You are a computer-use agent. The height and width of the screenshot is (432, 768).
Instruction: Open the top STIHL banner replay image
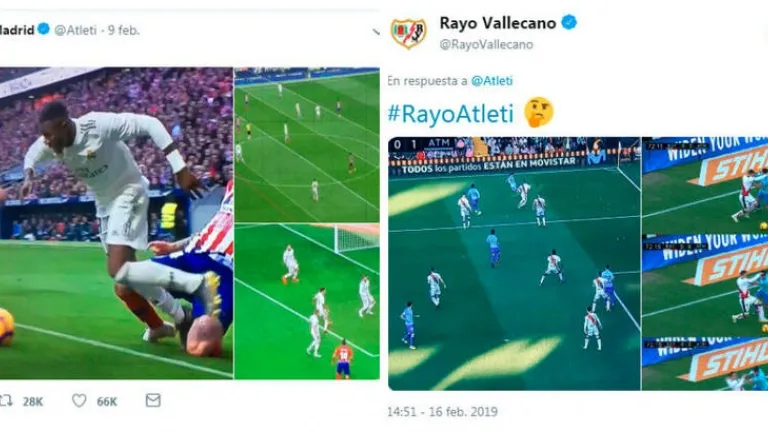point(705,185)
